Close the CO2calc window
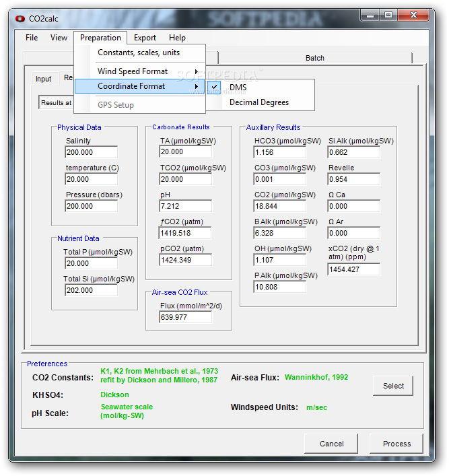The width and height of the screenshot is (449, 476). (x=413, y=15)
